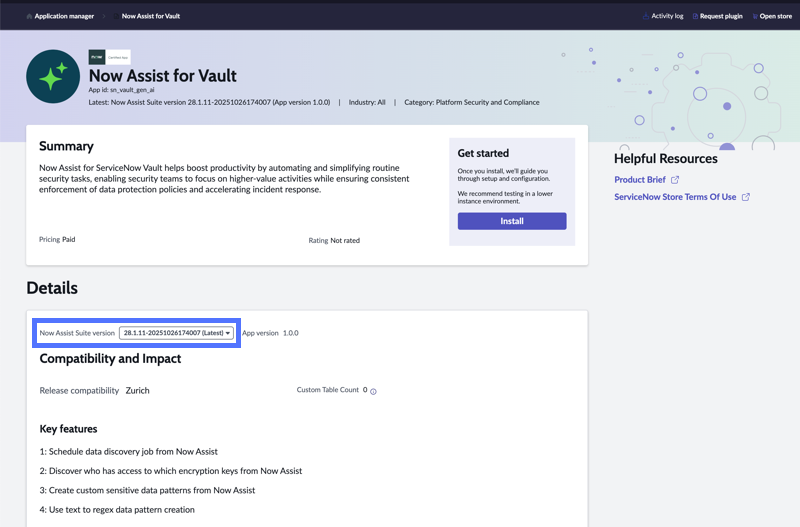Click feature 3: Create custom sensitive data patterns
Viewport: 800px width, 527px height.
147,490
